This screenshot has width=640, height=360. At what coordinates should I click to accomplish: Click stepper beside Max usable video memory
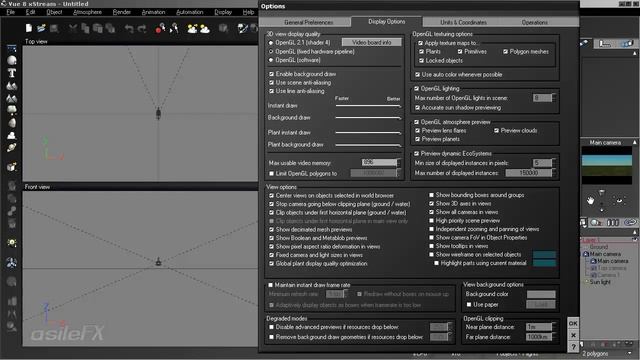[x=398, y=162]
